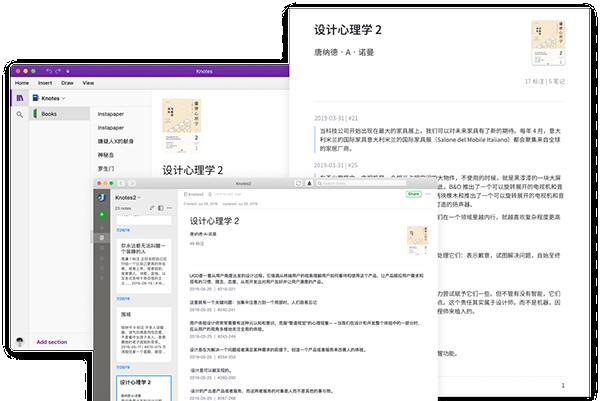Expand the Knotes notebook dropdown in OneNote
This screenshot has width=600, height=401.
(x=64, y=98)
